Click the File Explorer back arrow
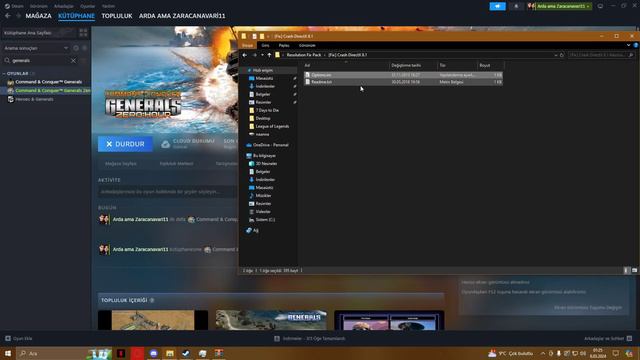The height and width of the screenshot is (360, 640). point(244,55)
